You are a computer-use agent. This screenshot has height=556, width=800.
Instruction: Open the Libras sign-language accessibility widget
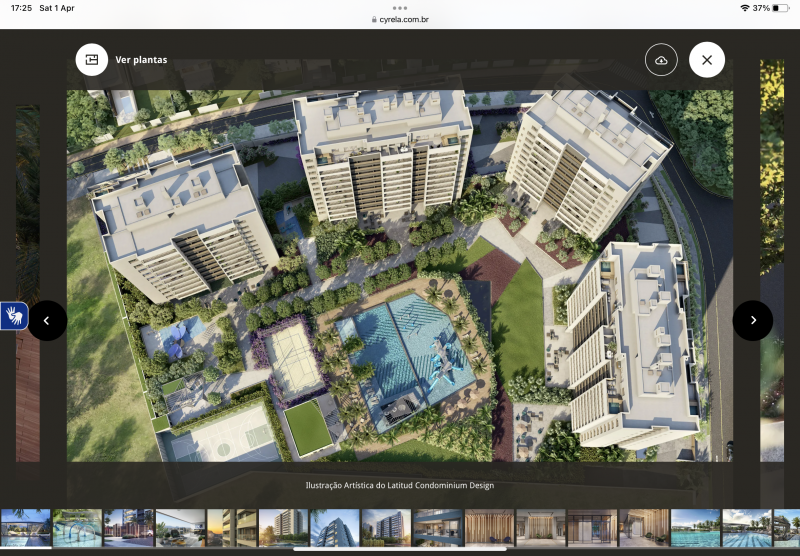pyautogui.click(x=14, y=316)
